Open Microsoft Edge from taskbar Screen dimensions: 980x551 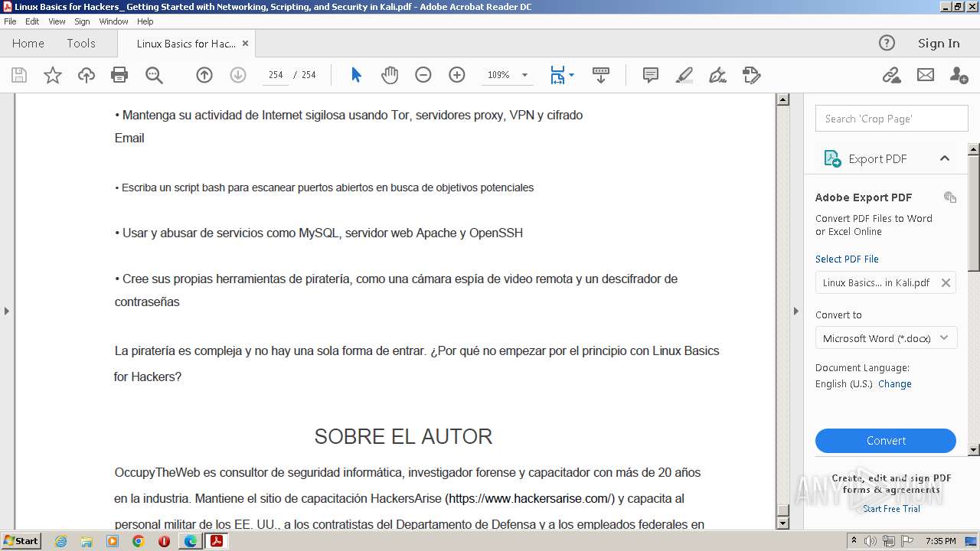tap(190, 541)
